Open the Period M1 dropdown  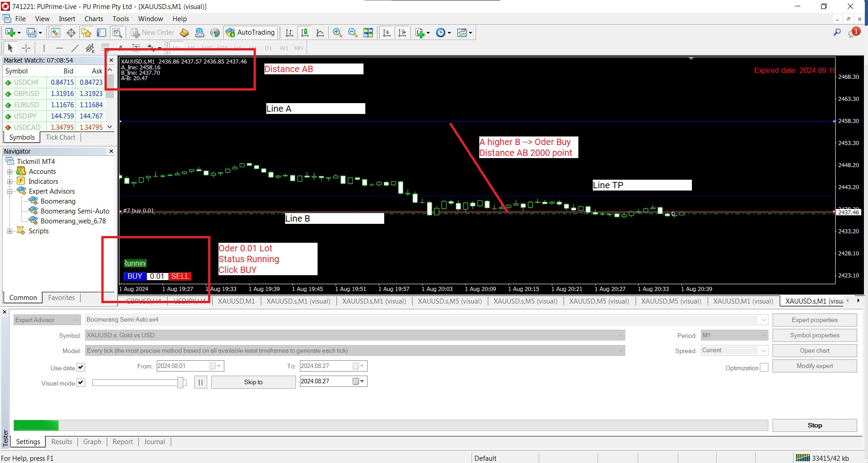click(x=734, y=335)
